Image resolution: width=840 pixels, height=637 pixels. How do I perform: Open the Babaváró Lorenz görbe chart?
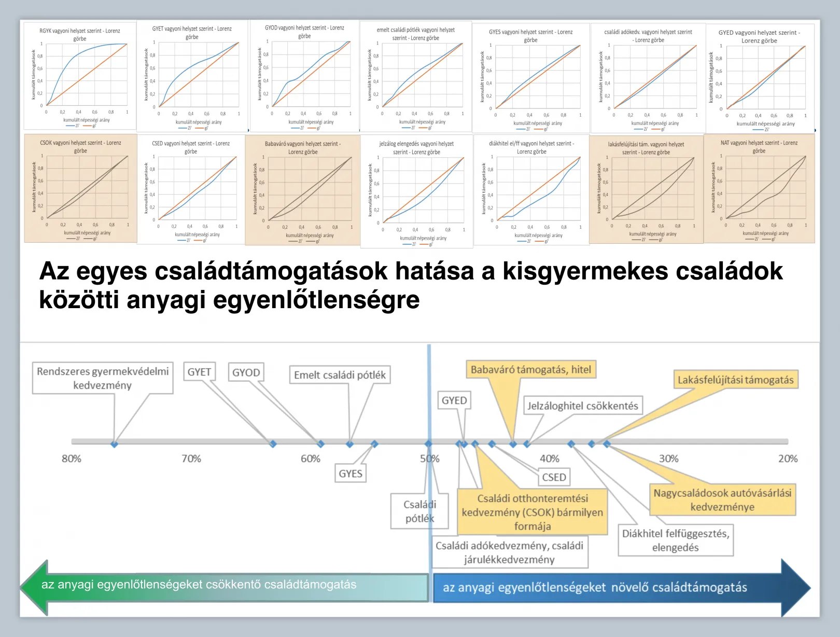[x=303, y=190]
